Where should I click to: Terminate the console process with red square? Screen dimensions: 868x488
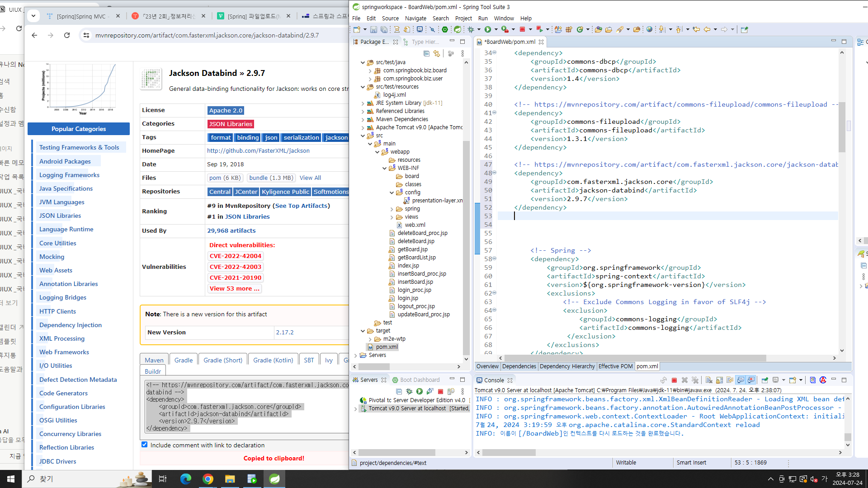click(x=674, y=380)
